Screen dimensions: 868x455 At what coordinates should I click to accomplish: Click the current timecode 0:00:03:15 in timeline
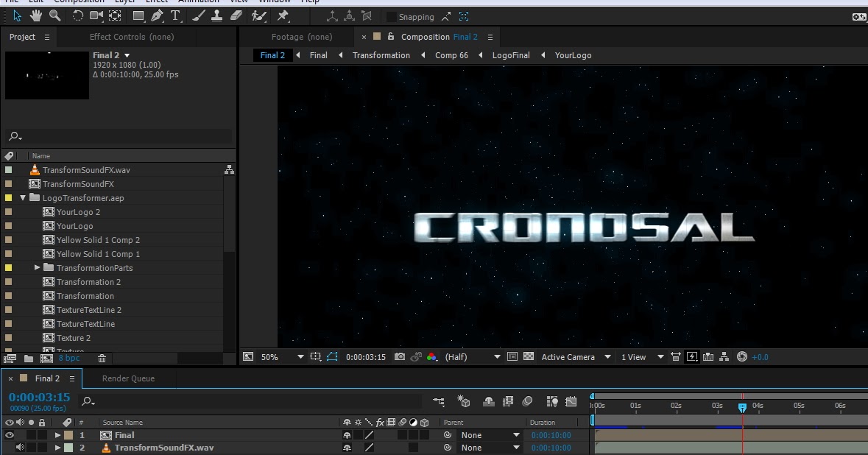pyautogui.click(x=39, y=397)
